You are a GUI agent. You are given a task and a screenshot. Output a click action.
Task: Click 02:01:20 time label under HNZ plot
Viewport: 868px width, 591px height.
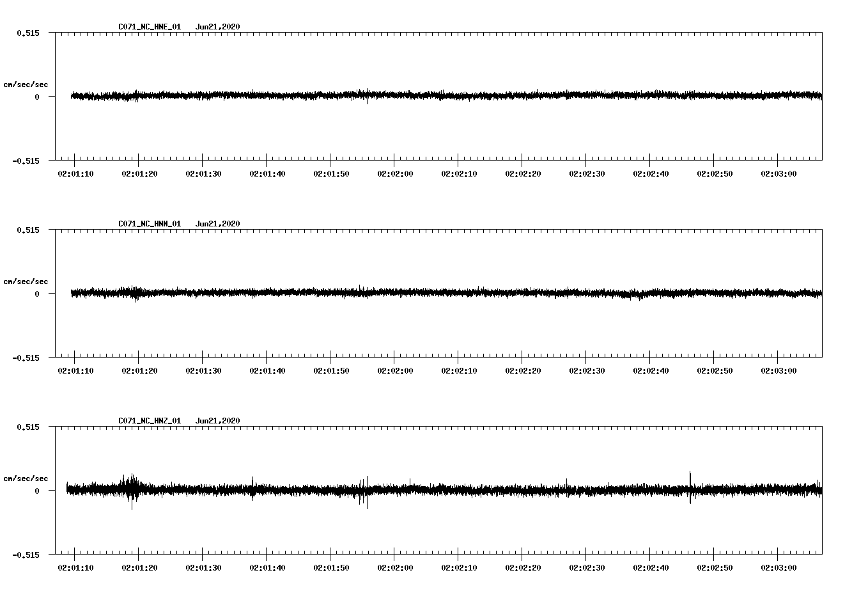click(139, 568)
